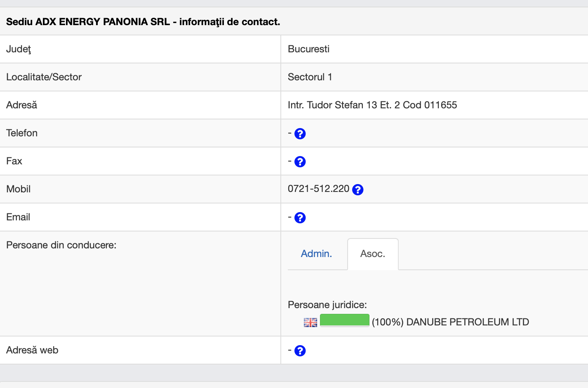The image size is (588, 388).
Task: Click the Sediu ADX ENERGY PANONIA heading
Action: point(143,22)
